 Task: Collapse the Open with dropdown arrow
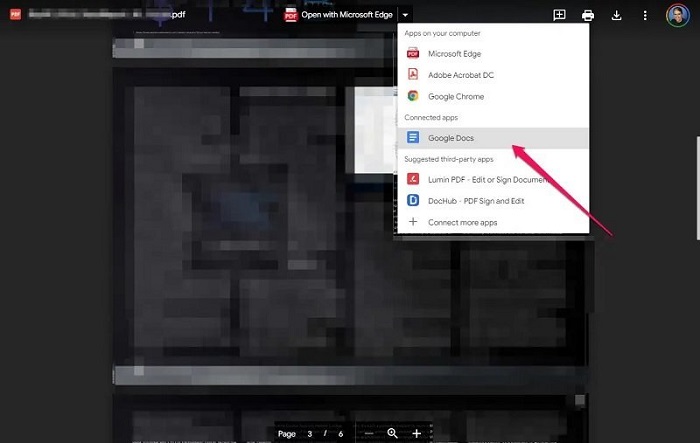(405, 15)
